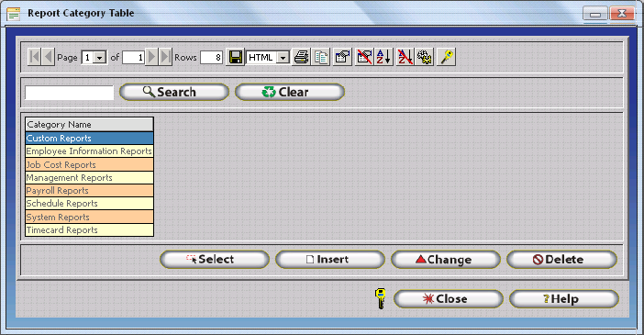Screen dimensions: 644x335
Task: Click the Delete button
Action: point(561,260)
